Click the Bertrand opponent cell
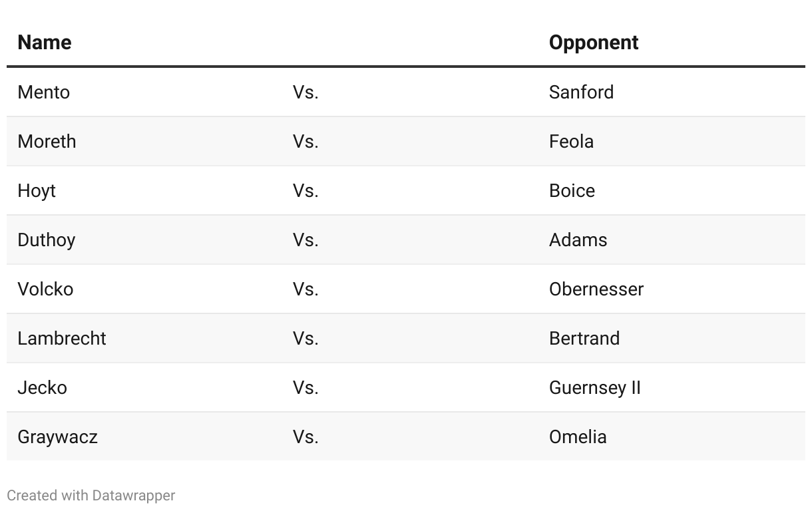This screenshot has height=511, width=812. tap(584, 338)
